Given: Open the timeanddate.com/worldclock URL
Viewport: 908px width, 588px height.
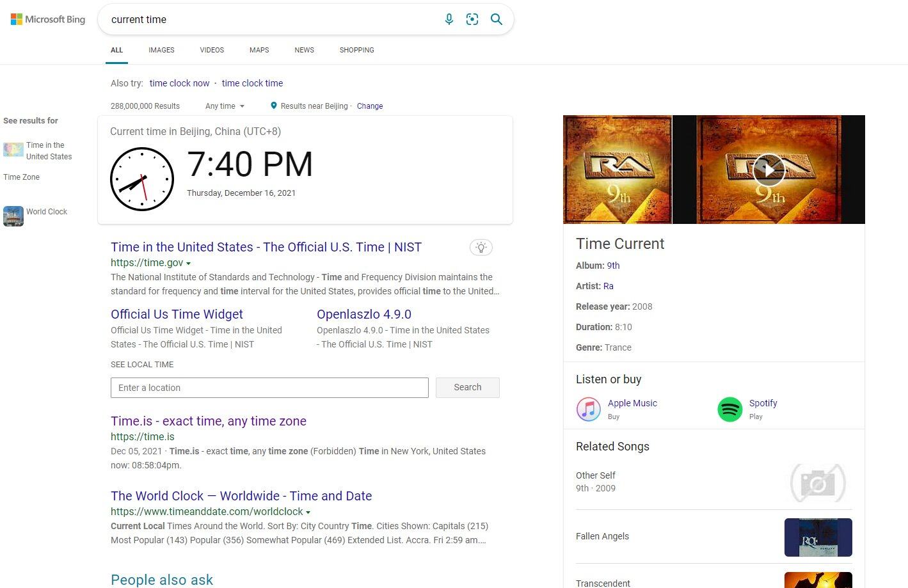Looking at the screenshot, I should click(x=207, y=512).
